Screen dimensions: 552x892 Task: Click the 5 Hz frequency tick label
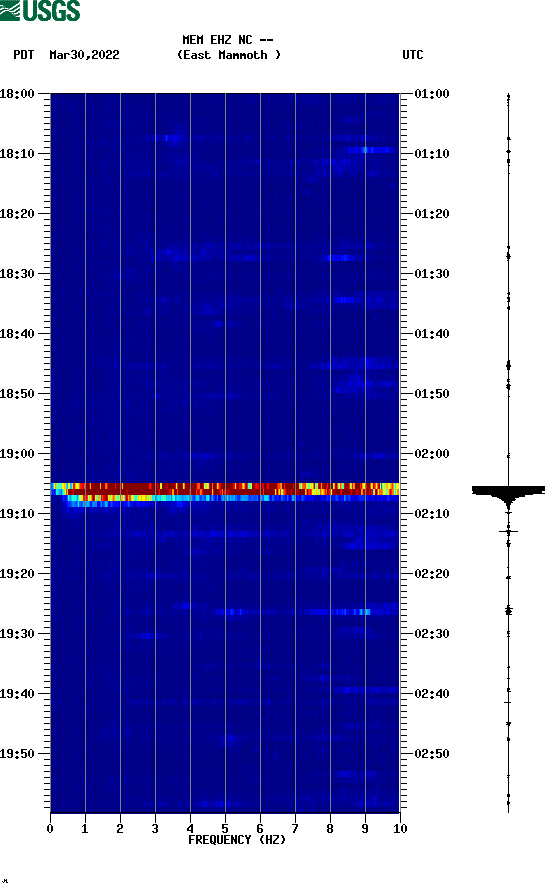click(225, 829)
